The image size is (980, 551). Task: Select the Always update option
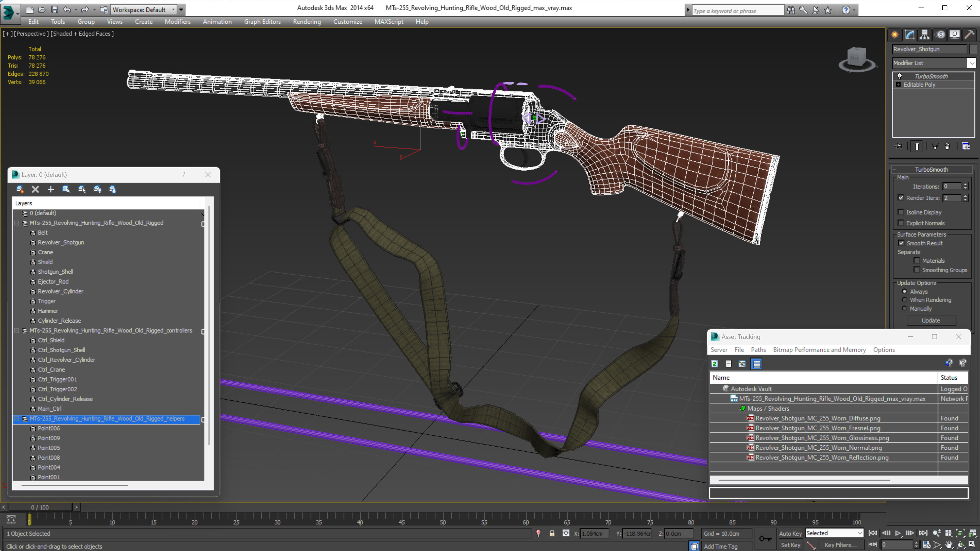[904, 291]
